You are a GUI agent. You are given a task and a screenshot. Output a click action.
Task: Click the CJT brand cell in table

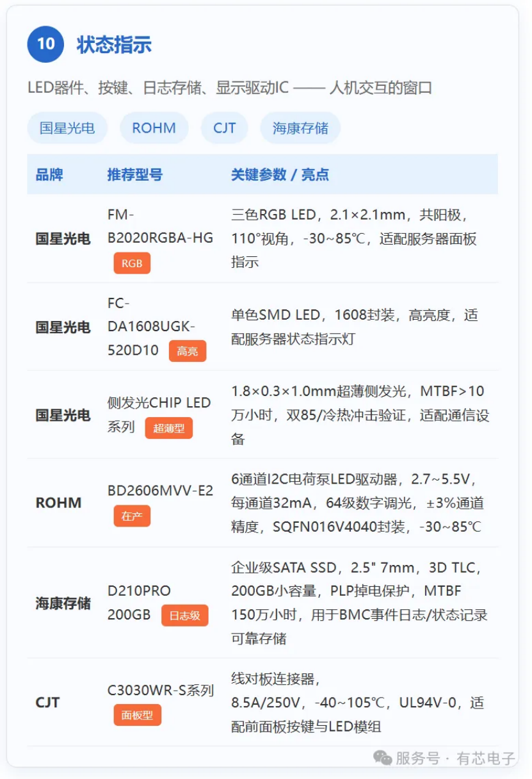pyautogui.click(x=47, y=703)
